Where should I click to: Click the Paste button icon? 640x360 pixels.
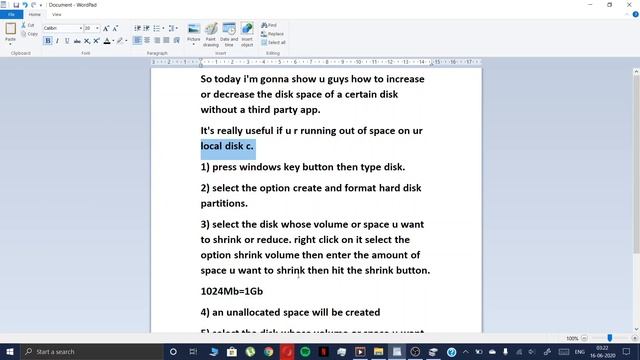pyautogui.click(x=11, y=29)
